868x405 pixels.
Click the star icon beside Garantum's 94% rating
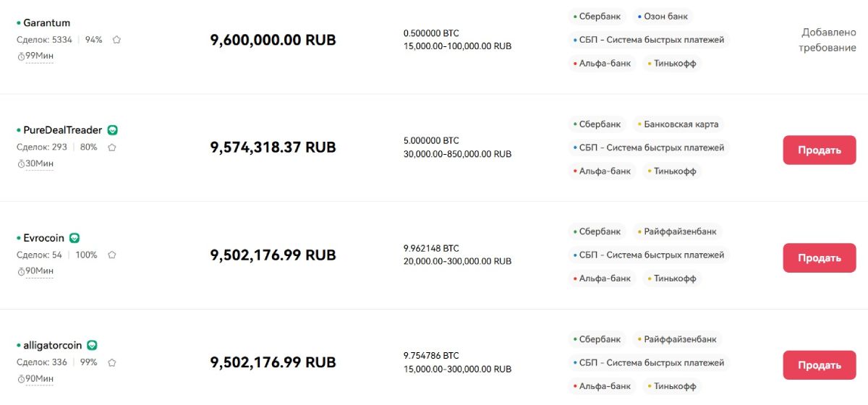coord(116,40)
